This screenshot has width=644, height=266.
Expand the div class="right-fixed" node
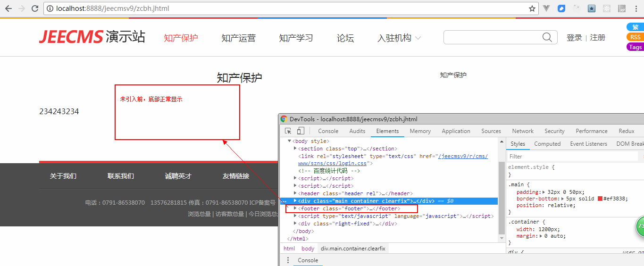click(x=295, y=224)
